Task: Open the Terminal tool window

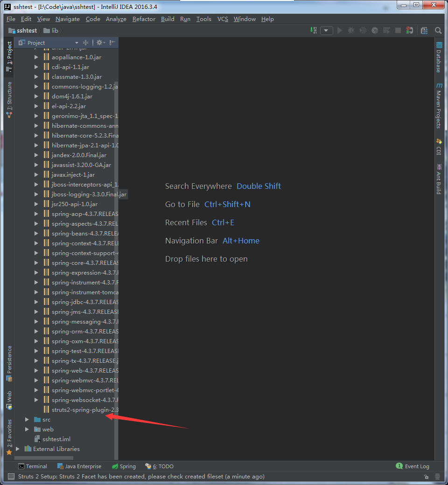Action: click(x=33, y=466)
